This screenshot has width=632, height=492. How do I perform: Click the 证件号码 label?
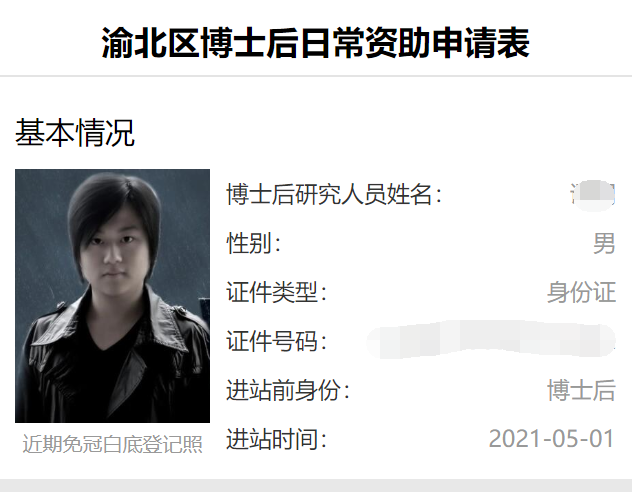click(x=276, y=341)
